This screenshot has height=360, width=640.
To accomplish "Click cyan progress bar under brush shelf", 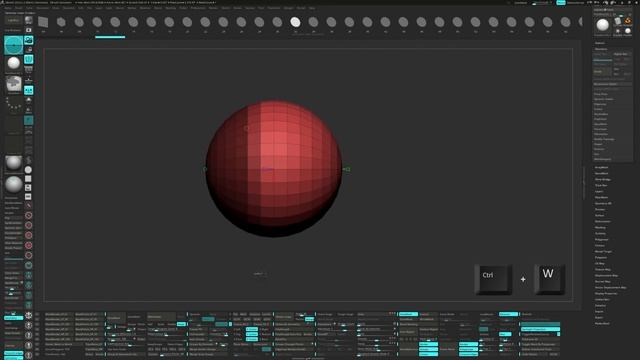I will [x=110, y=37].
